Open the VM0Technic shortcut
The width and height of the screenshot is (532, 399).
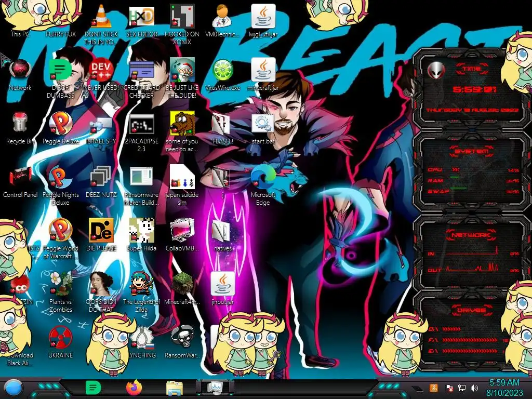pyautogui.click(x=222, y=20)
